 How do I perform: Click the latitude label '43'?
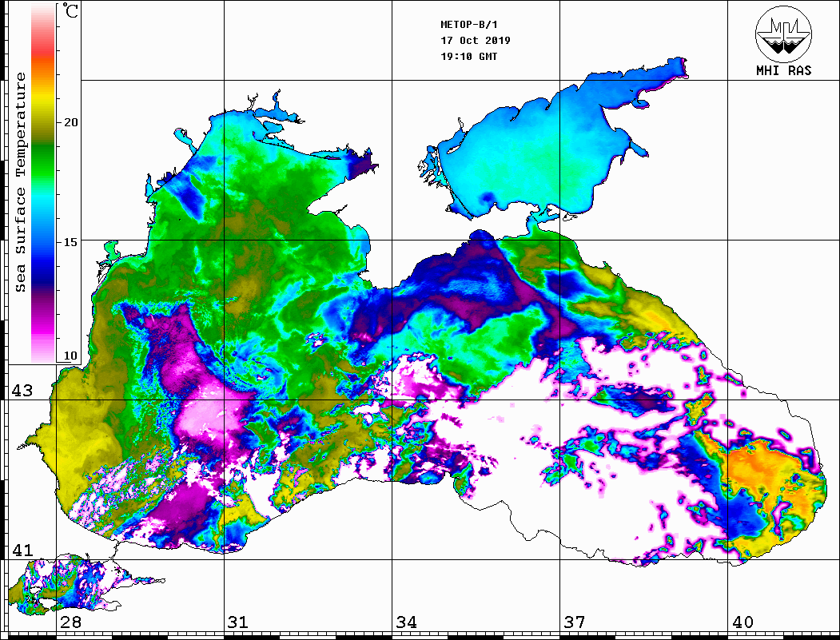pos(22,391)
